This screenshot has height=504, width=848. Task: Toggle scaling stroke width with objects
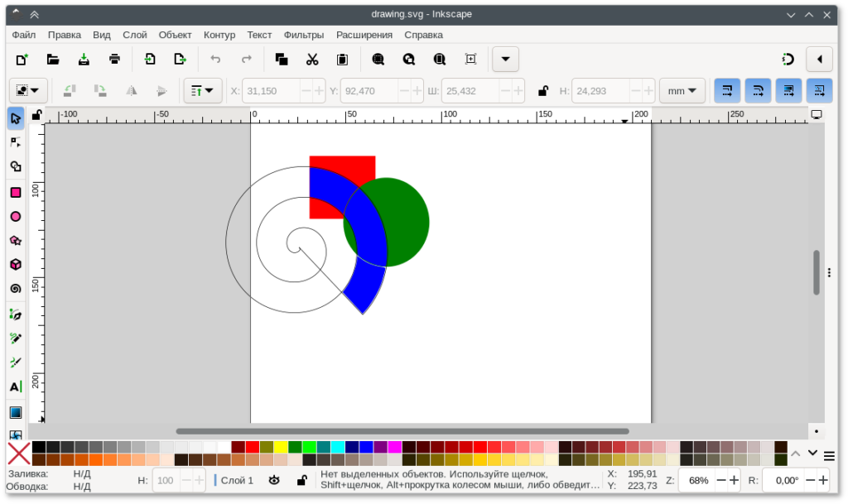coord(727,91)
